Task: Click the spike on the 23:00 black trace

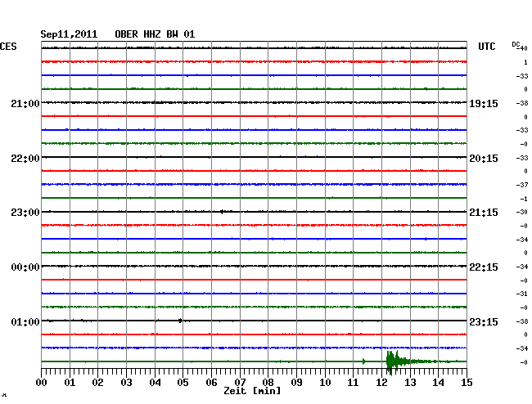Action: pos(222,212)
